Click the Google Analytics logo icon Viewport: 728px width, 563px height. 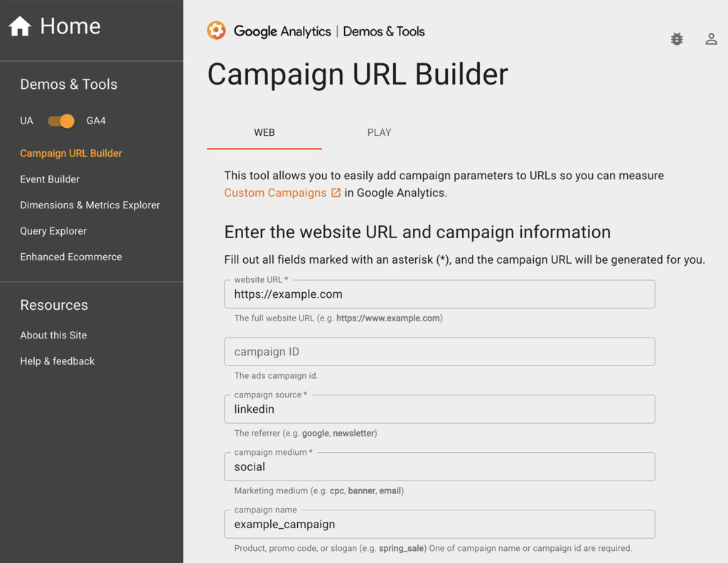point(216,31)
